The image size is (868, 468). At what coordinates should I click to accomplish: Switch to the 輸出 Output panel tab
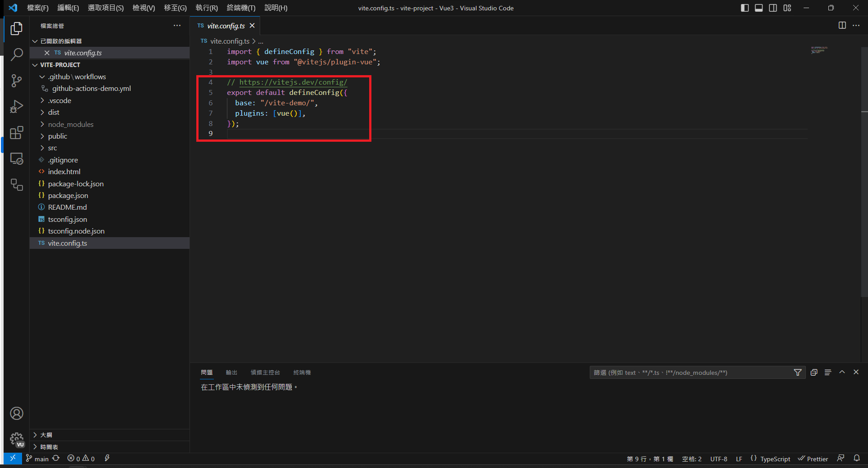click(x=231, y=373)
